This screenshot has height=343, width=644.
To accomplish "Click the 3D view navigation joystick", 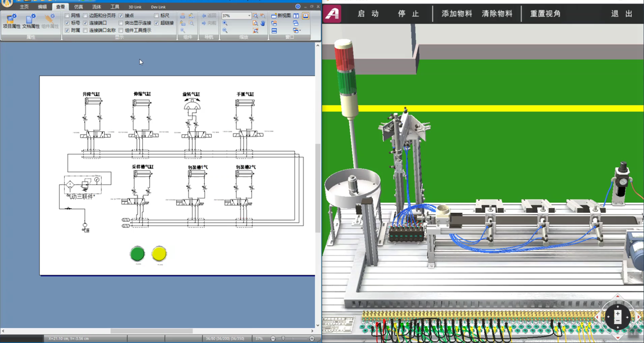I will 617,316.
